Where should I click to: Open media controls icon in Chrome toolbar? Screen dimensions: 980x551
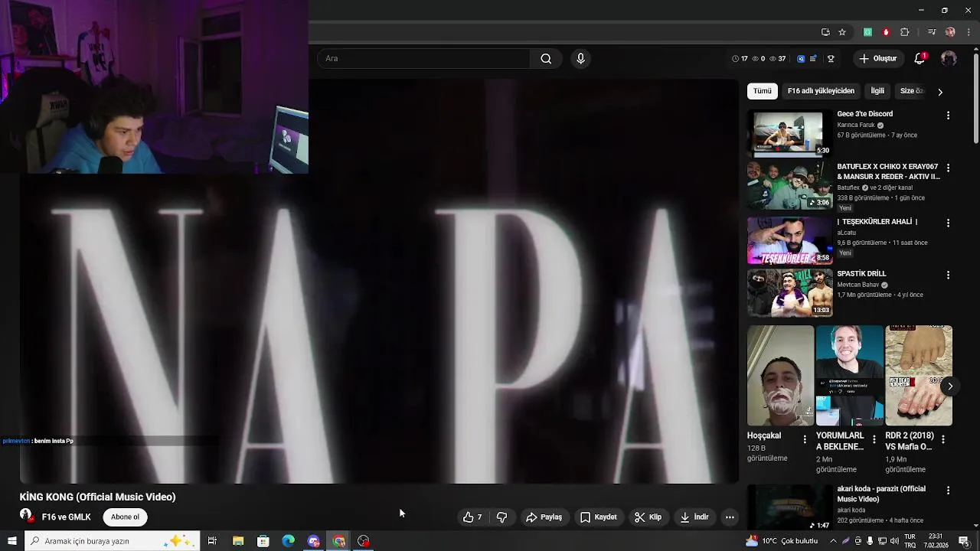pos(932,32)
